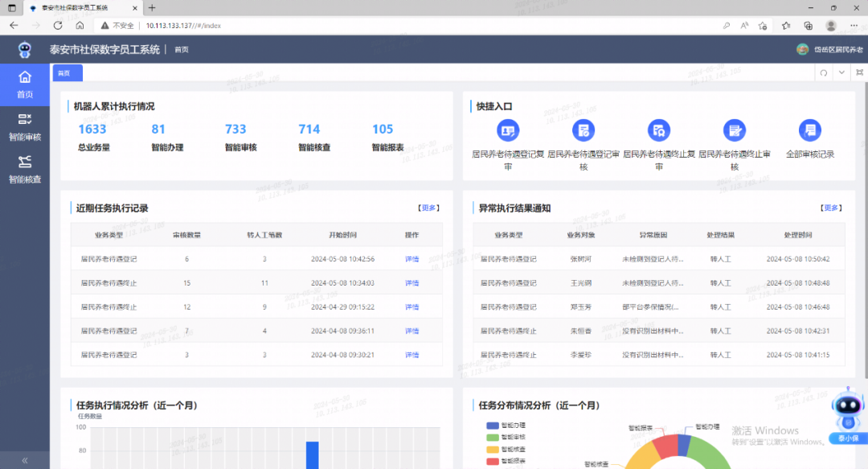The width and height of the screenshot is (868, 469).
Task: Click the read aloud A icon
Action: (744, 26)
